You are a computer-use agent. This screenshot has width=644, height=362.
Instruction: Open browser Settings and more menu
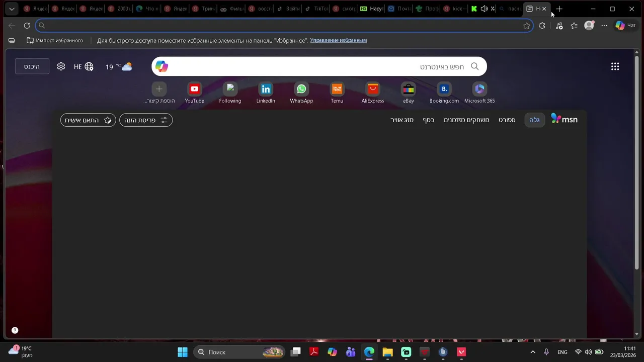point(604,26)
